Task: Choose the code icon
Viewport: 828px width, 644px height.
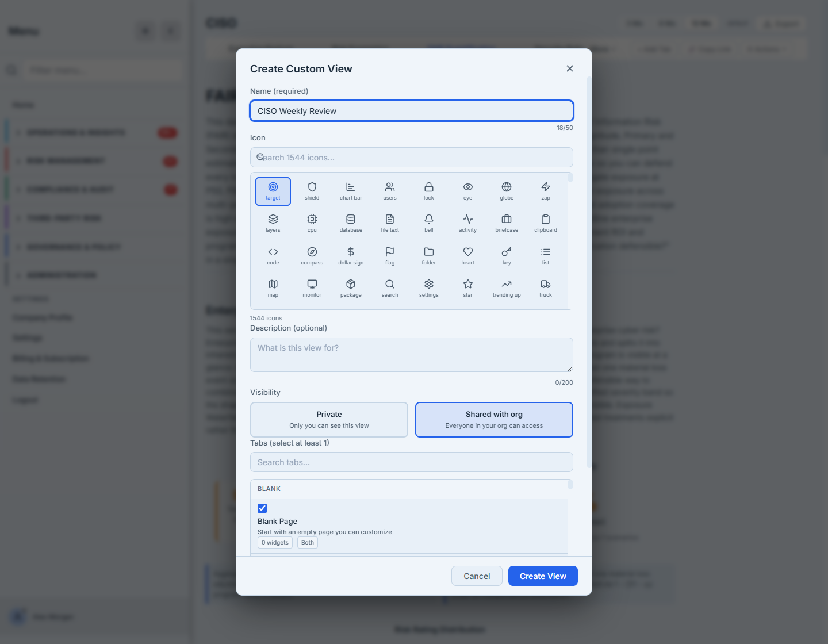Action: (273, 256)
